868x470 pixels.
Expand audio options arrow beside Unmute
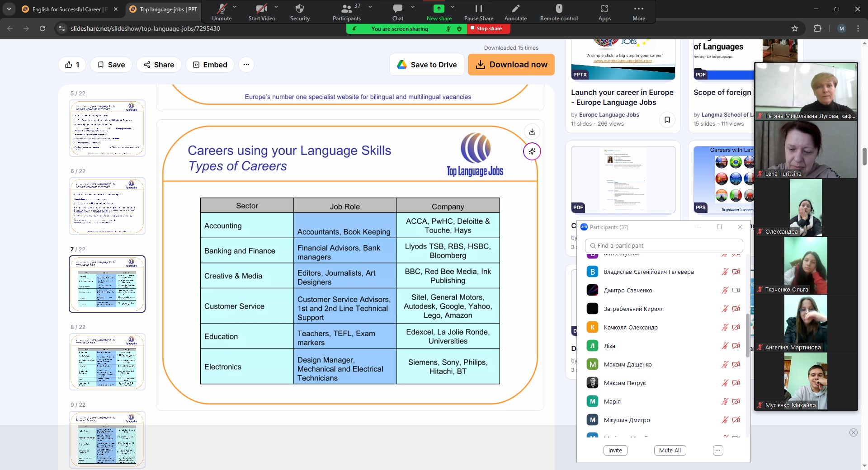click(x=235, y=7)
